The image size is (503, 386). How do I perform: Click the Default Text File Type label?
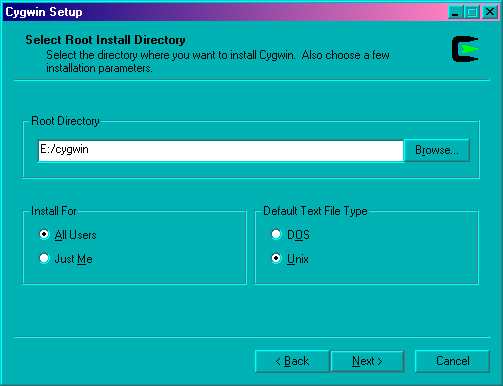pos(315,211)
